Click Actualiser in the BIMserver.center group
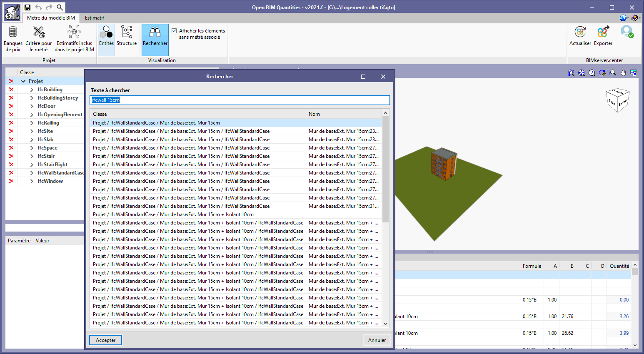This screenshot has height=354, width=644. click(580, 36)
